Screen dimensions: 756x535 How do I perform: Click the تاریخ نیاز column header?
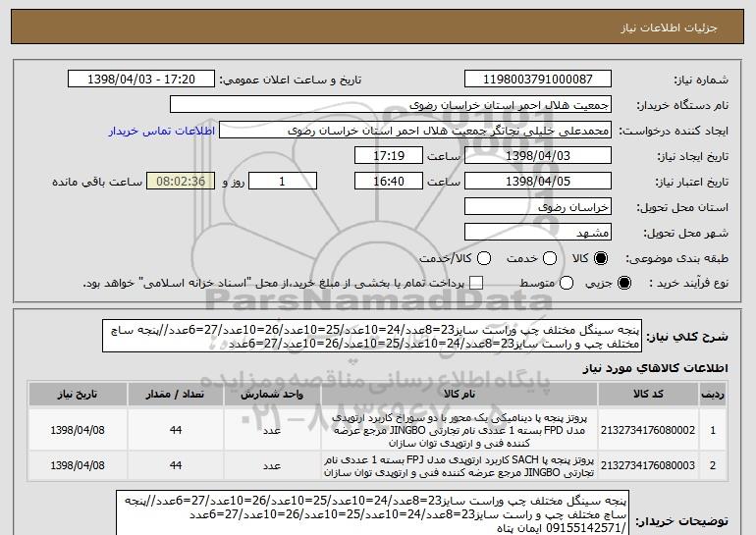coord(78,395)
